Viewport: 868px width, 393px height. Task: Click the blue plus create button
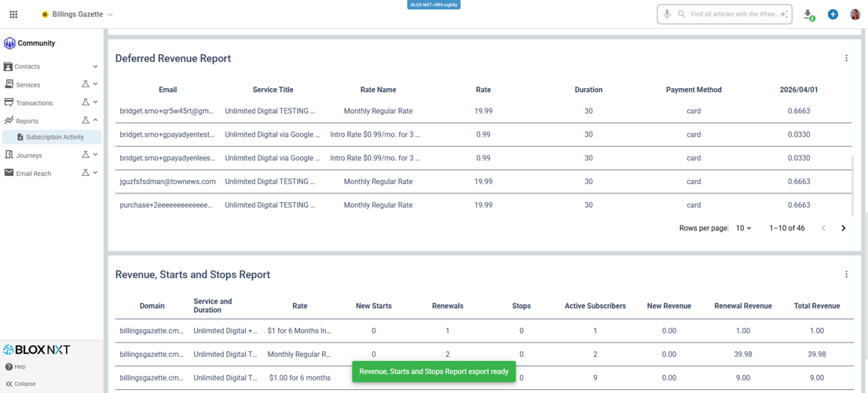(x=833, y=14)
